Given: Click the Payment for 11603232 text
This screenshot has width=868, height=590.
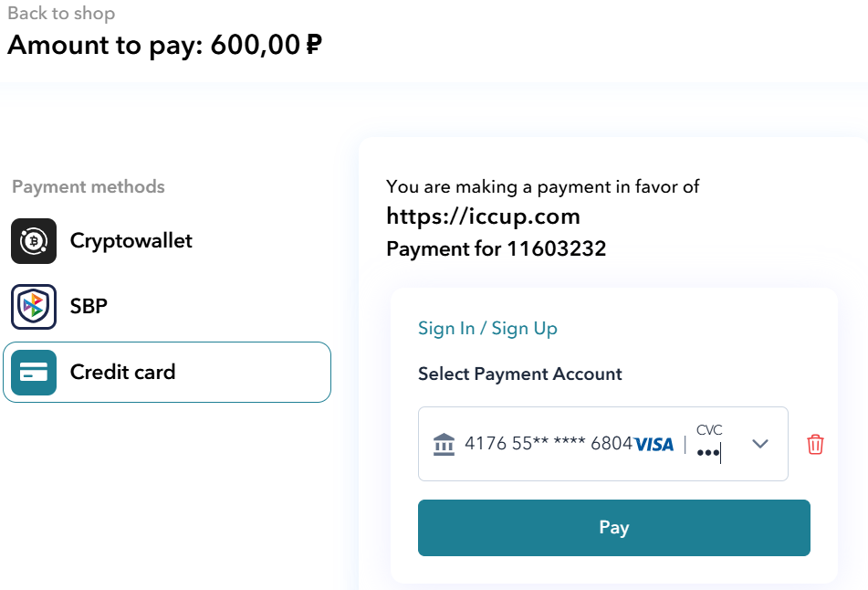Looking at the screenshot, I should [x=496, y=248].
